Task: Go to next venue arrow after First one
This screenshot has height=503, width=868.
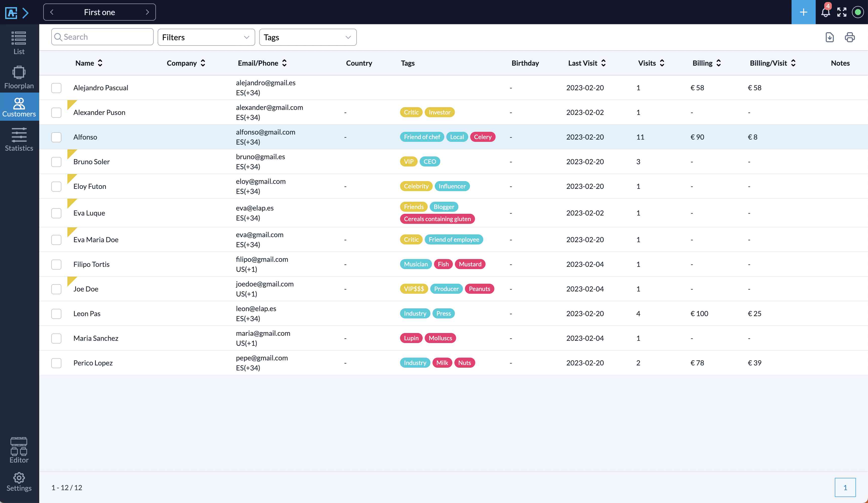Action: (147, 12)
